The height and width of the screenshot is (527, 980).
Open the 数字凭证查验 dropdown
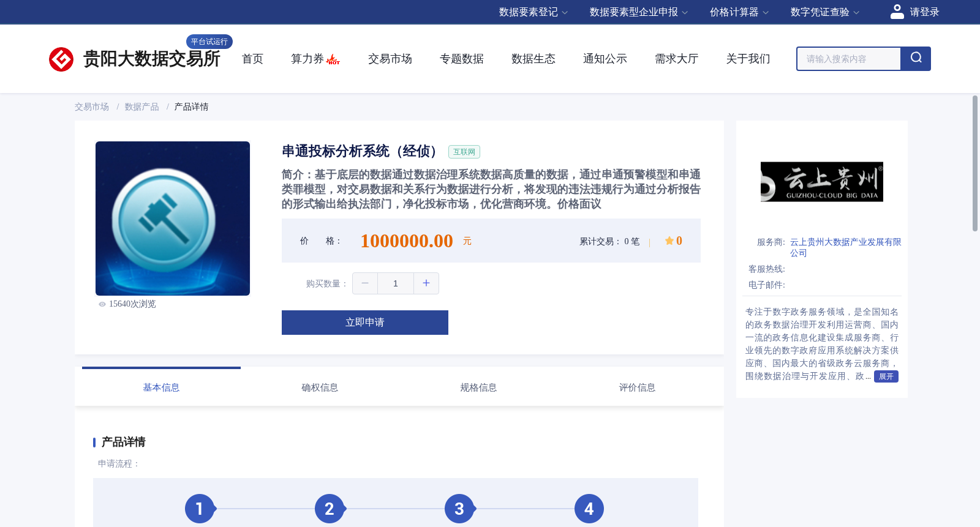(825, 12)
